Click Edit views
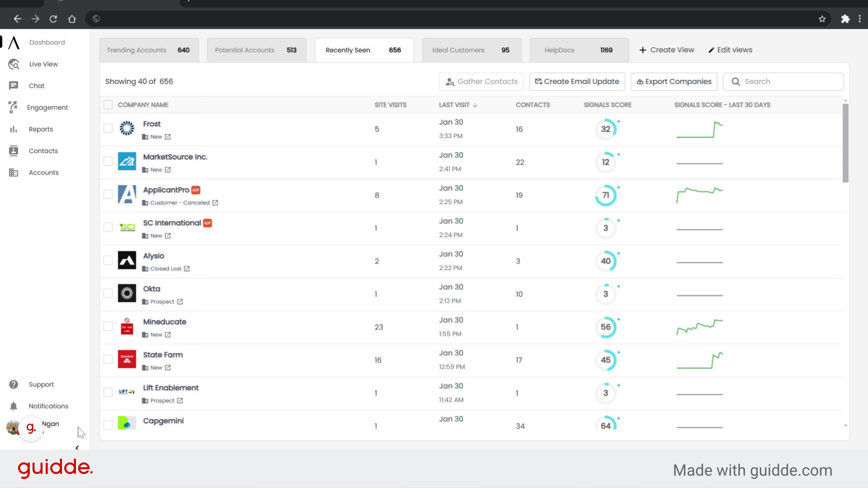Viewport: 868px width, 488px height. pyautogui.click(x=730, y=50)
